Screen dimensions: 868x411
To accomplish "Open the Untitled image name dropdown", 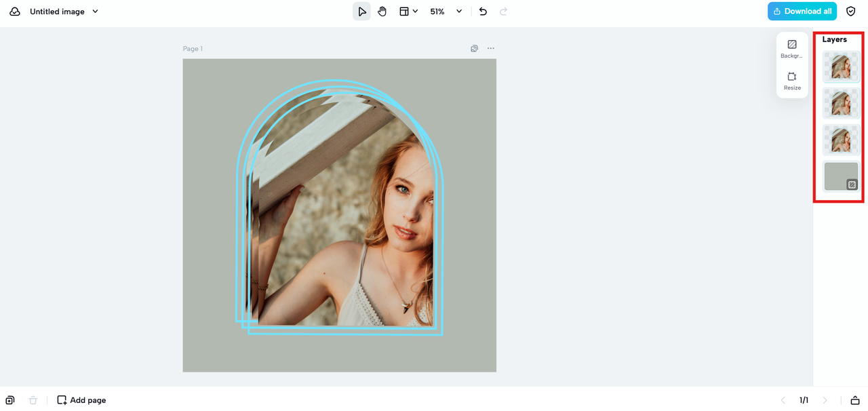I will [x=64, y=12].
